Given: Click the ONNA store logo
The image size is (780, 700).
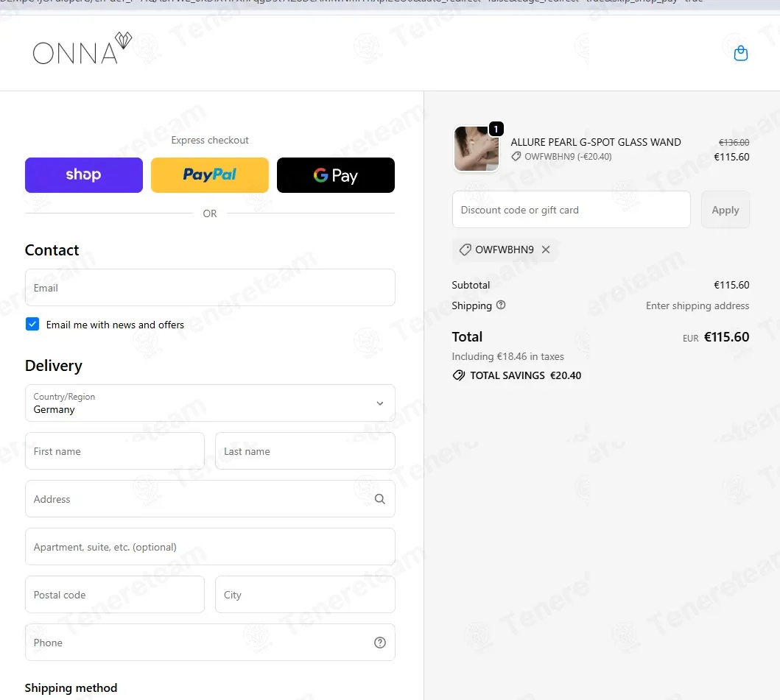Looking at the screenshot, I should [x=82, y=49].
